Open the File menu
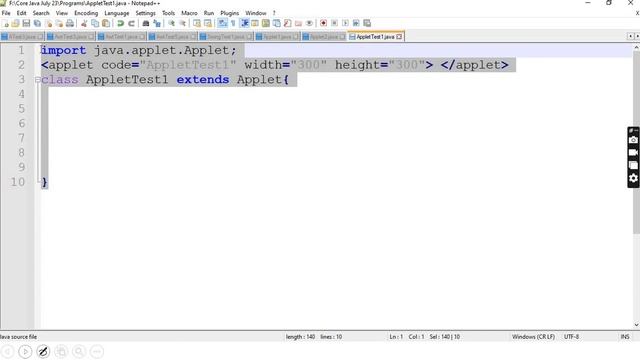This screenshot has width=640, height=360. pyautogui.click(x=6, y=13)
